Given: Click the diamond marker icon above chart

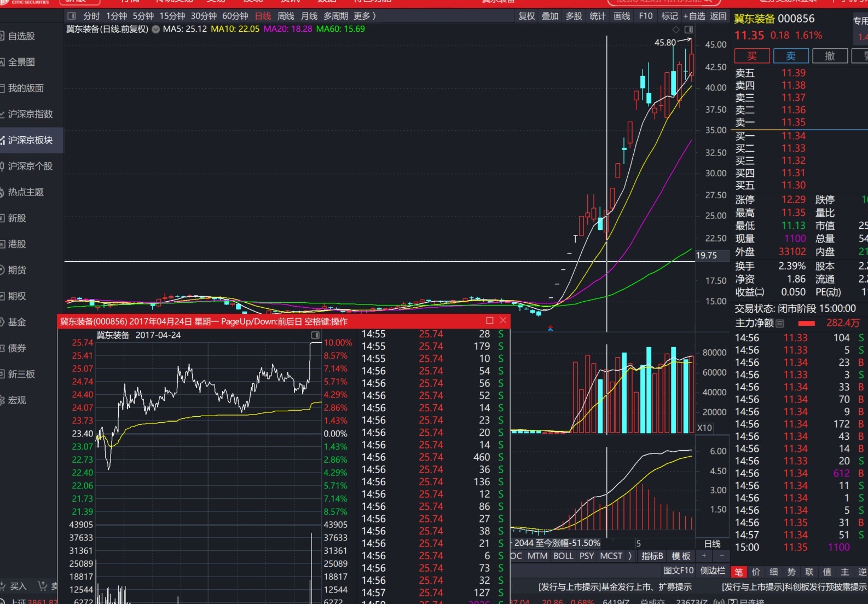Looking at the screenshot, I should tap(676, 30).
